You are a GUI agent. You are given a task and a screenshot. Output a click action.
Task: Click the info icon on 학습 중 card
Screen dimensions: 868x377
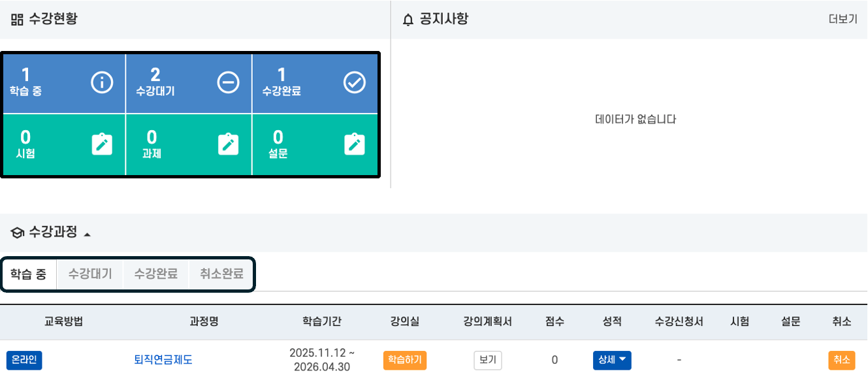102,82
